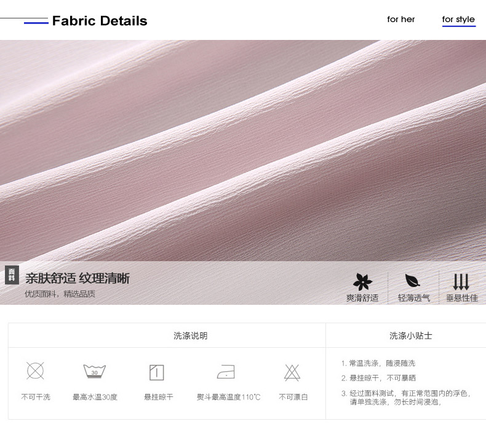This screenshot has width=486, height=448.
Task: Click the pink fabric close-up image
Action: click(x=243, y=147)
